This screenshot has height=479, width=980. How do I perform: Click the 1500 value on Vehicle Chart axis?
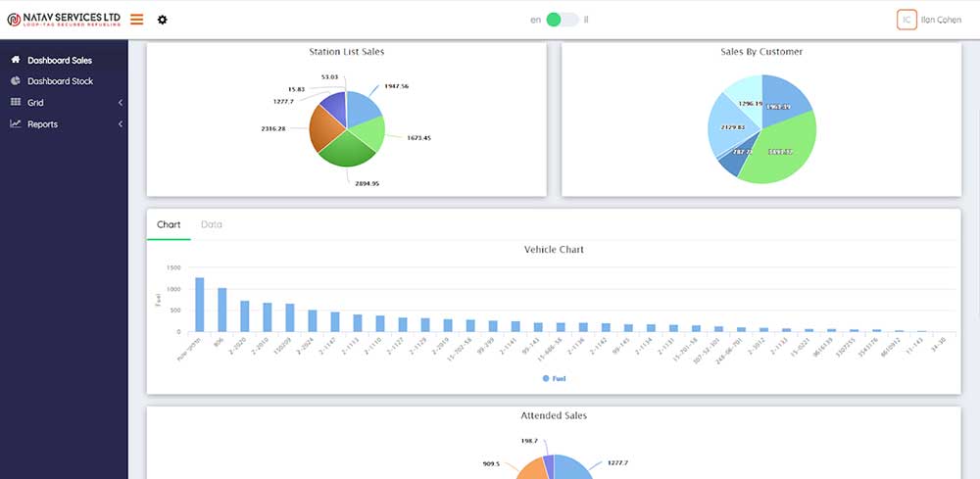[x=173, y=267]
